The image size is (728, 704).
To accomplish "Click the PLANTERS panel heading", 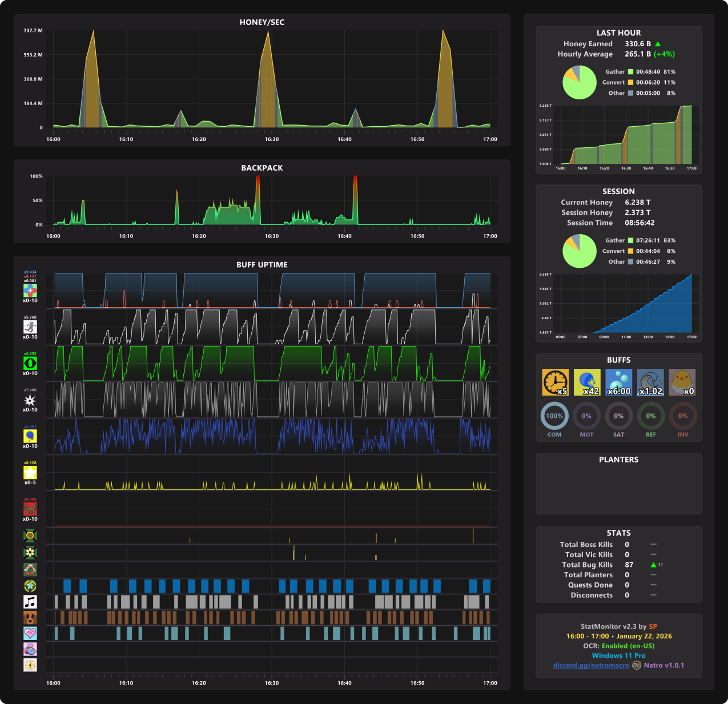I will pos(619,460).
